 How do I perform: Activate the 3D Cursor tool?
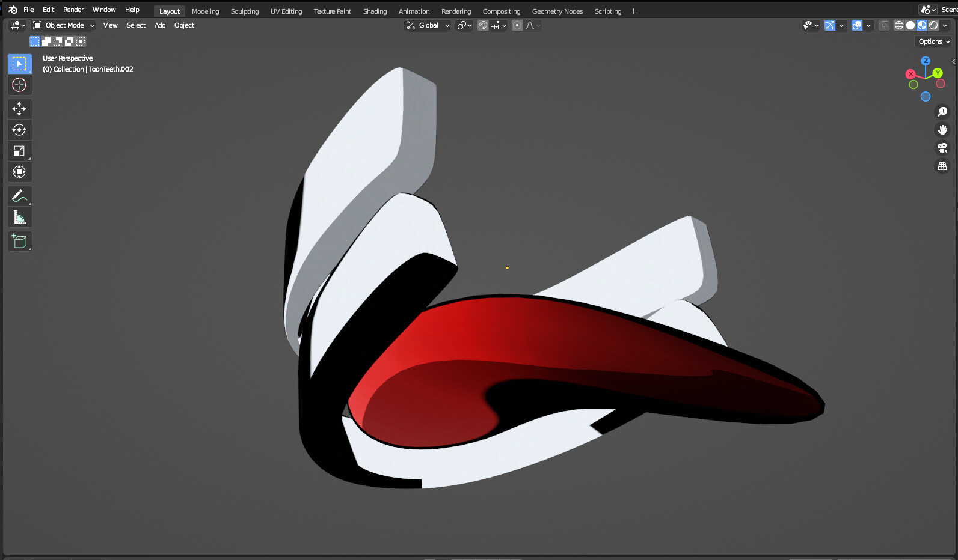click(x=19, y=85)
